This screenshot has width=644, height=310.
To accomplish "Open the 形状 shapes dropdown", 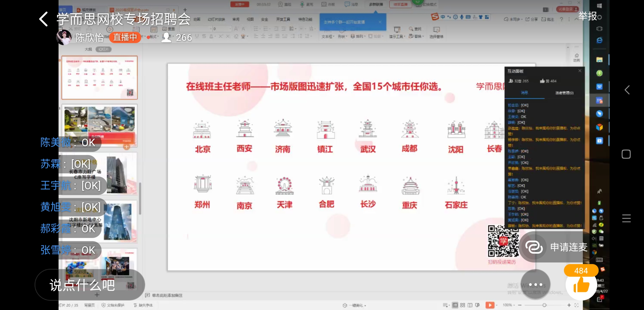I will click(343, 36).
